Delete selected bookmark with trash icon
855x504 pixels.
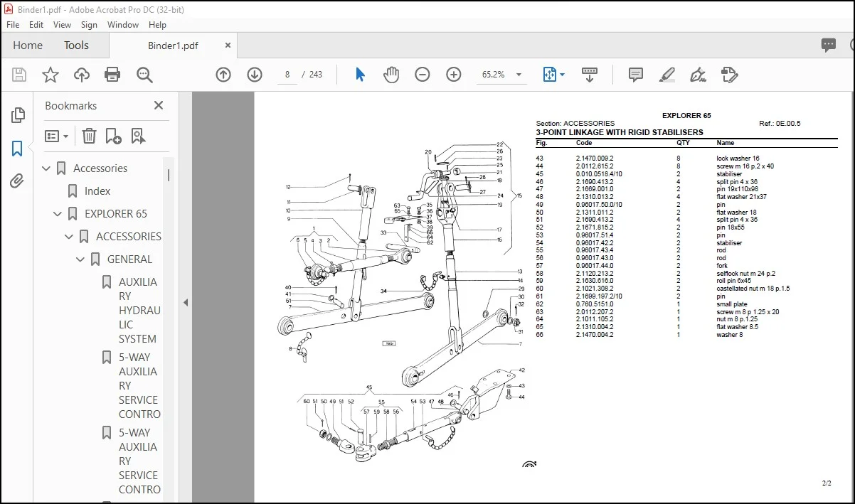(89, 136)
